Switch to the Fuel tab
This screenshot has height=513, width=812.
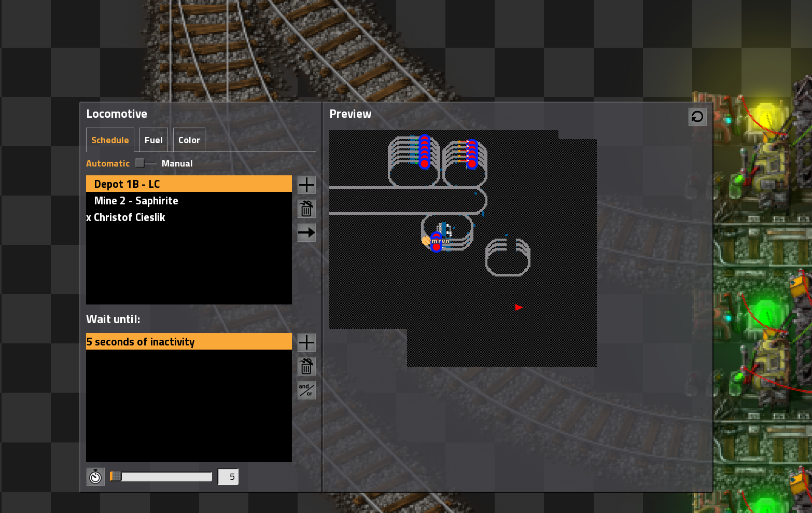tap(153, 140)
